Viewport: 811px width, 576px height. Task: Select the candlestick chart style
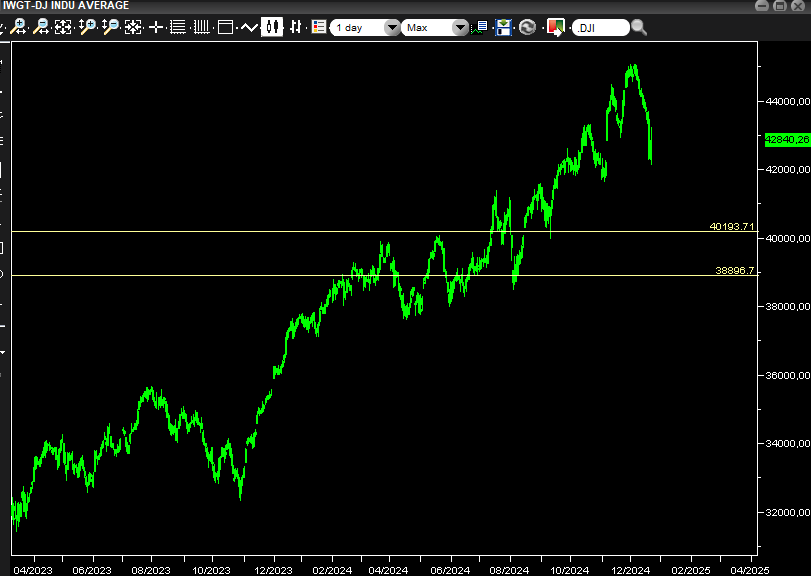point(272,27)
